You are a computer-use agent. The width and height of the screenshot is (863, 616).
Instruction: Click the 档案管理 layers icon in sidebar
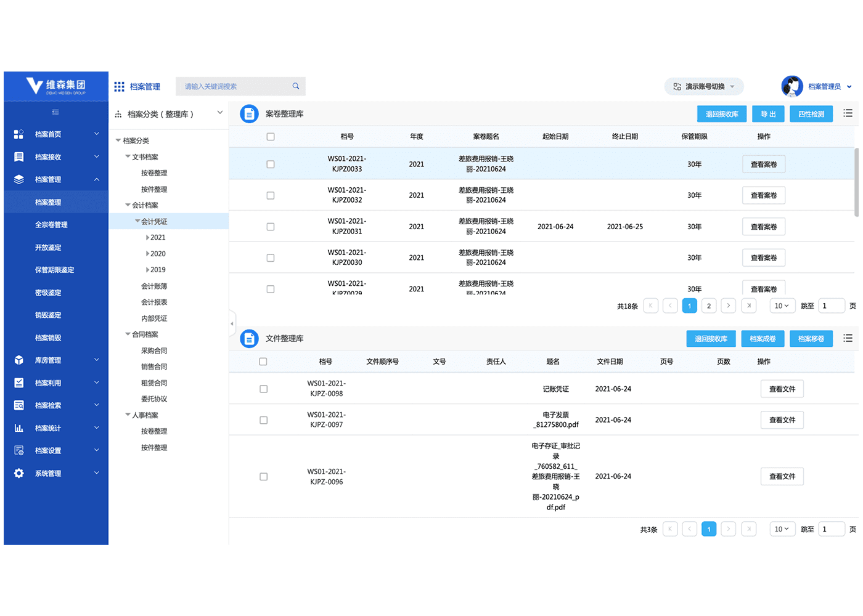coord(19,179)
